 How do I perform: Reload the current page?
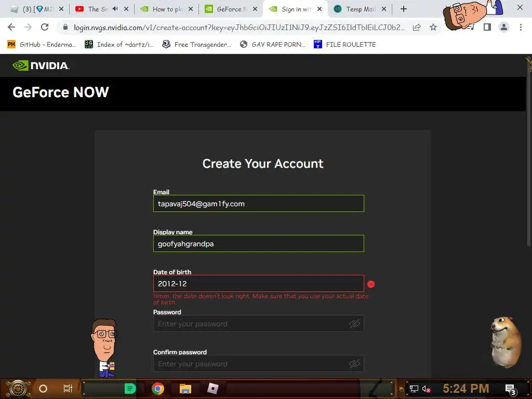[x=45, y=27]
